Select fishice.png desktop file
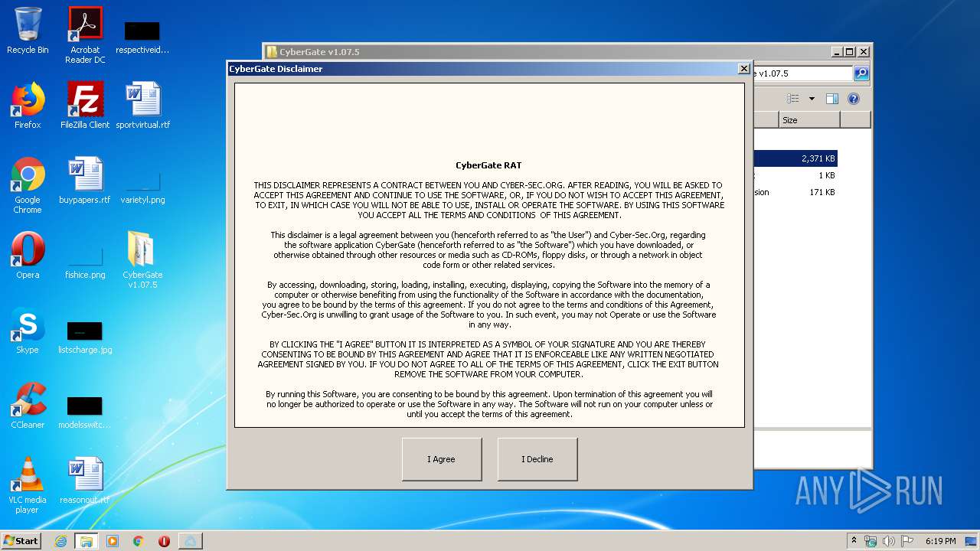This screenshot has width=980, height=551. [x=85, y=260]
